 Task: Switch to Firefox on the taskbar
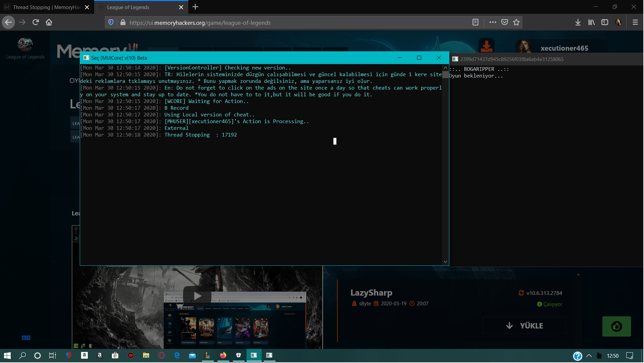pyautogui.click(x=223, y=356)
